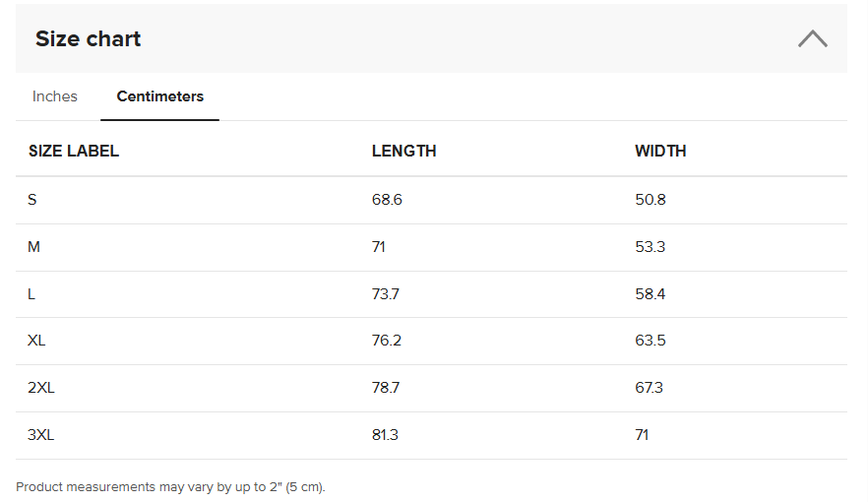This screenshot has height=502, width=868.
Task: Click the product measurements disclaimer text
Action: click(x=170, y=487)
